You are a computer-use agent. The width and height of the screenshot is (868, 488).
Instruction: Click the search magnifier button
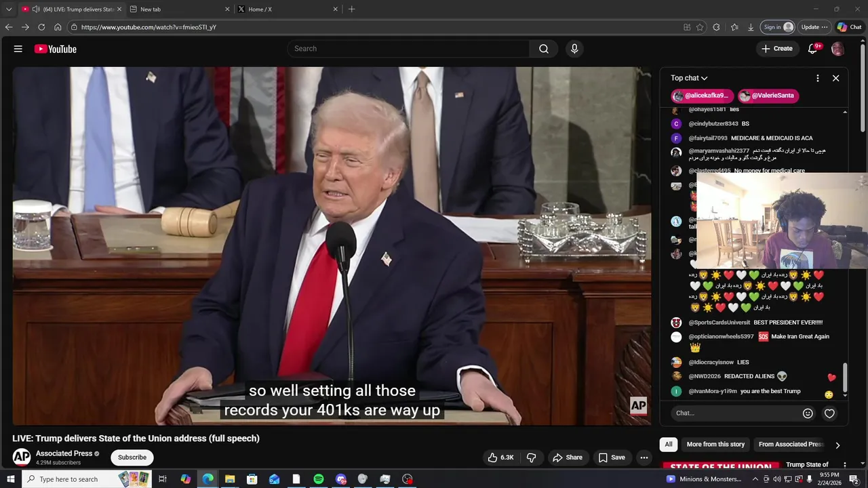(x=544, y=49)
